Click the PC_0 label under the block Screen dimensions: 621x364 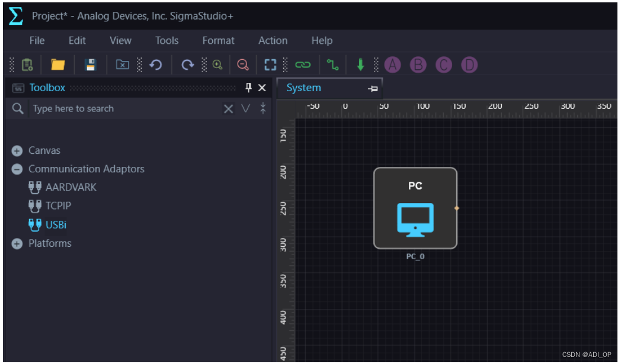click(x=415, y=256)
